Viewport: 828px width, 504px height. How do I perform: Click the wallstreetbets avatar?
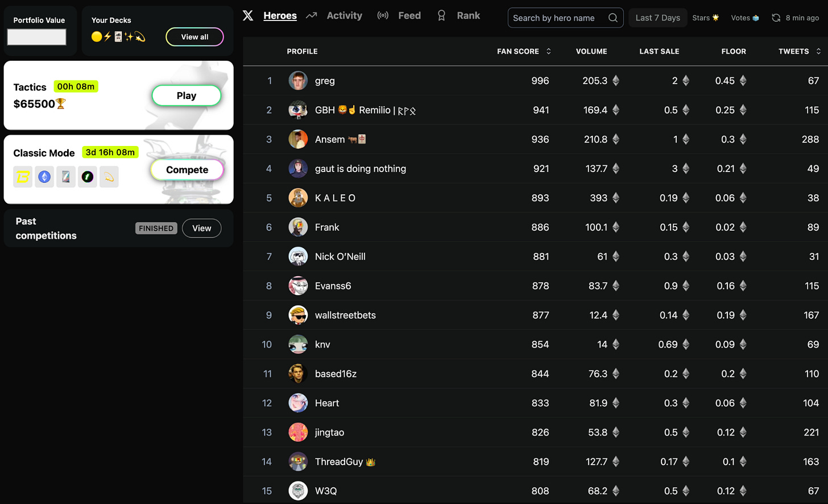click(298, 315)
